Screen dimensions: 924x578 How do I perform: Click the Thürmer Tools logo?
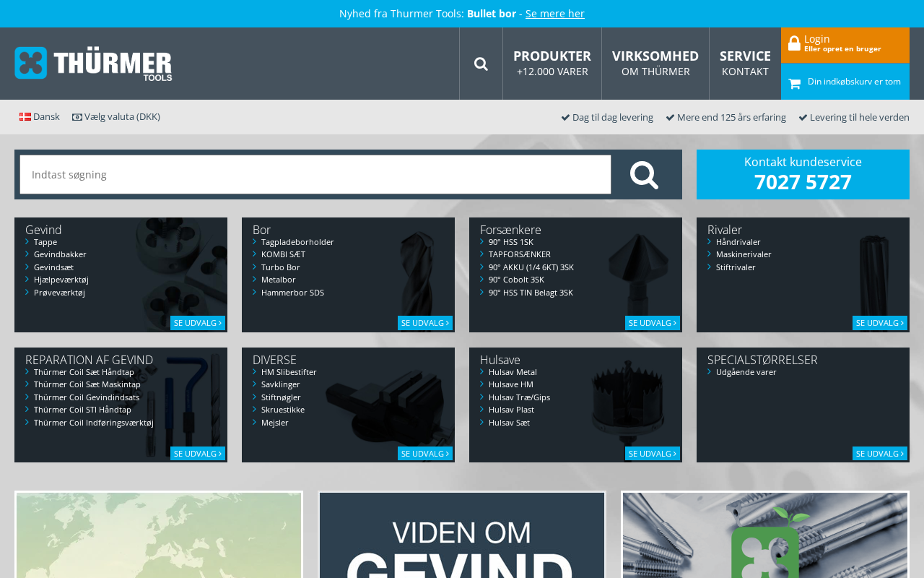[x=93, y=64]
